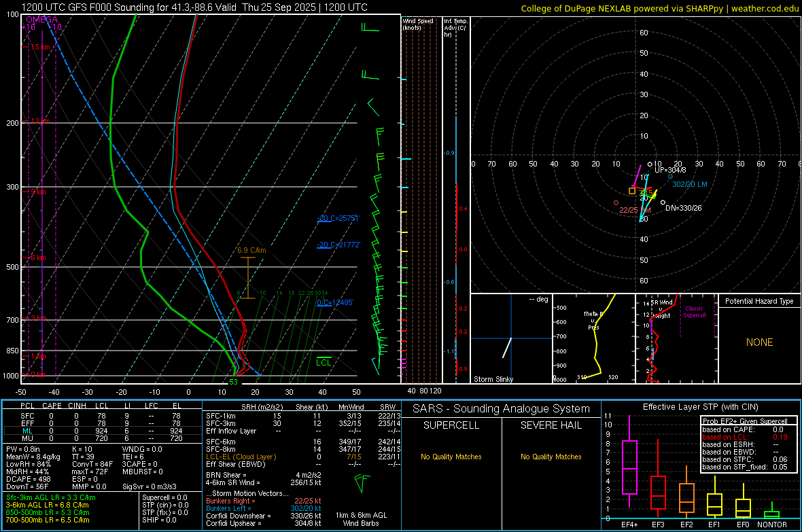Select the red Bunkers Right circle on hodograph
Screen dimensions: 802x532
point(616,202)
